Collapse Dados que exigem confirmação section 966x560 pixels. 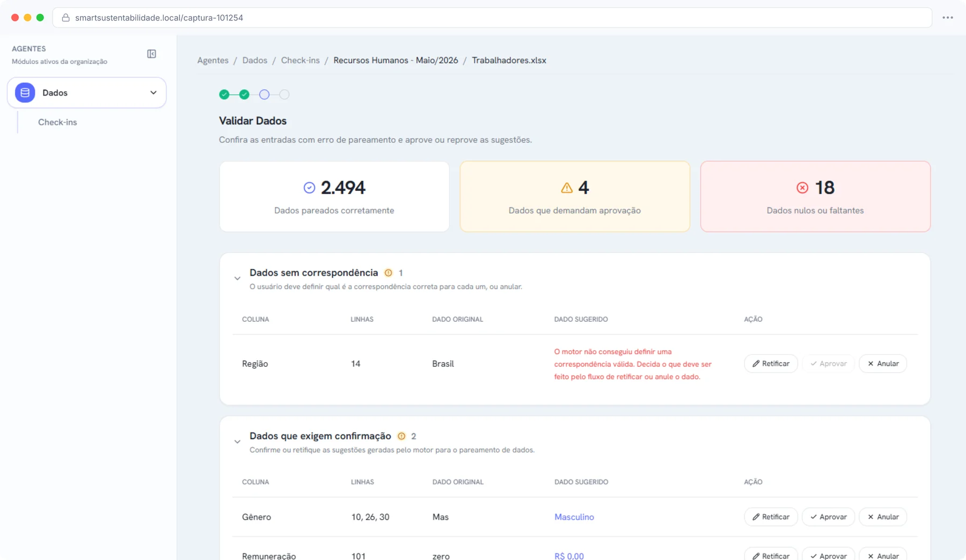[x=237, y=441]
